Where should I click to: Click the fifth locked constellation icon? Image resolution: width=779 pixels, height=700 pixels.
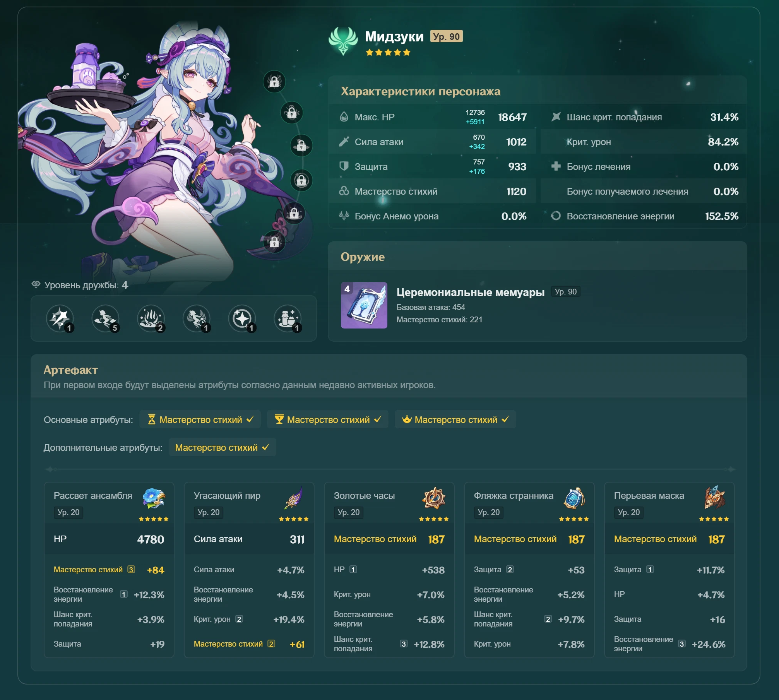[x=294, y=213]
